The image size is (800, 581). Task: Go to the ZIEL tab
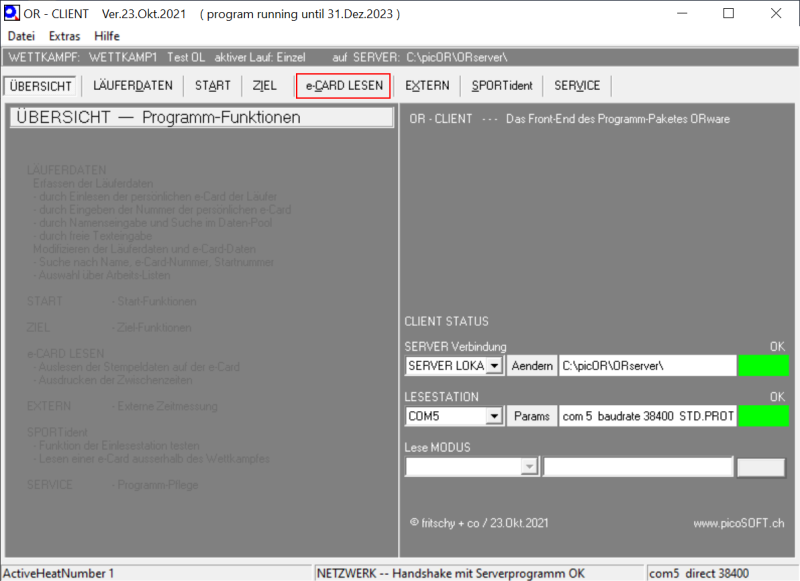[x=265, y=86]
